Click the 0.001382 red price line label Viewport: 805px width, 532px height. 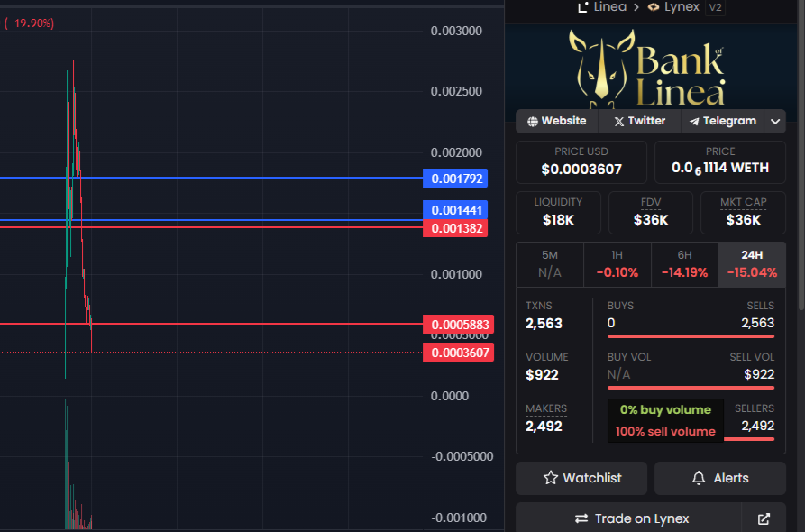(x=455, y=228)
